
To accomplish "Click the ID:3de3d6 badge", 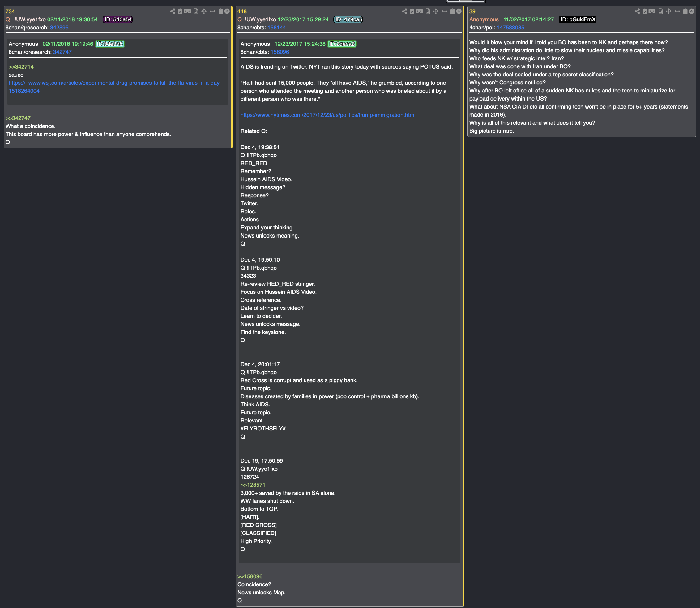I will [110, 44].
